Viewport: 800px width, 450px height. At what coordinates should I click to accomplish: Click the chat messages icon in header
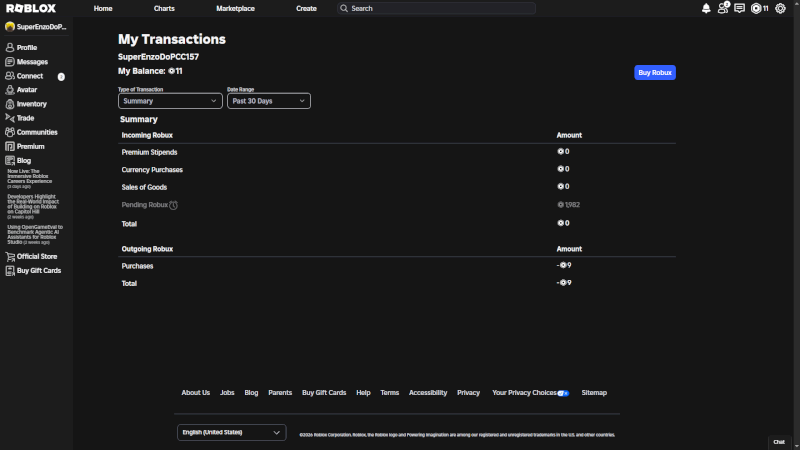(739, 8)
